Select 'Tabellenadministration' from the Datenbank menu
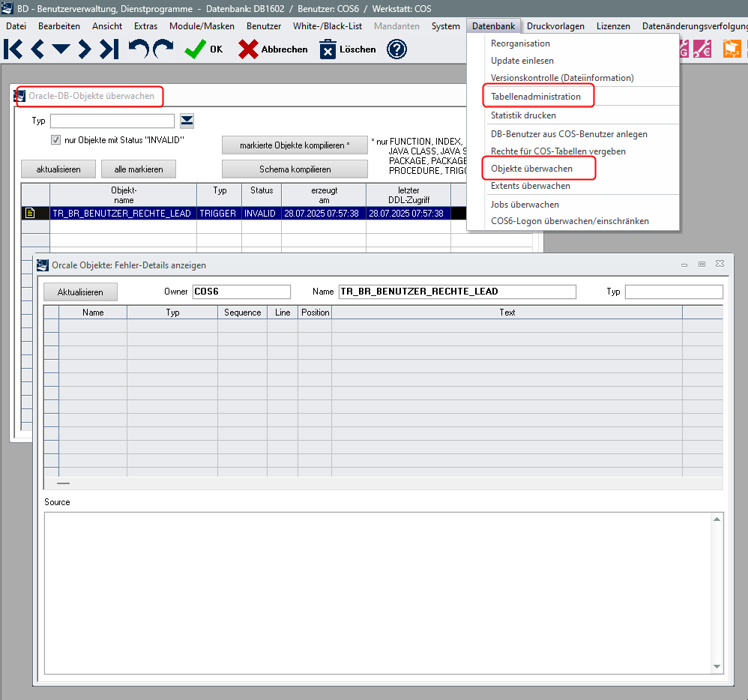This screenshot has width=748, height=700. (x=535, y=97)
